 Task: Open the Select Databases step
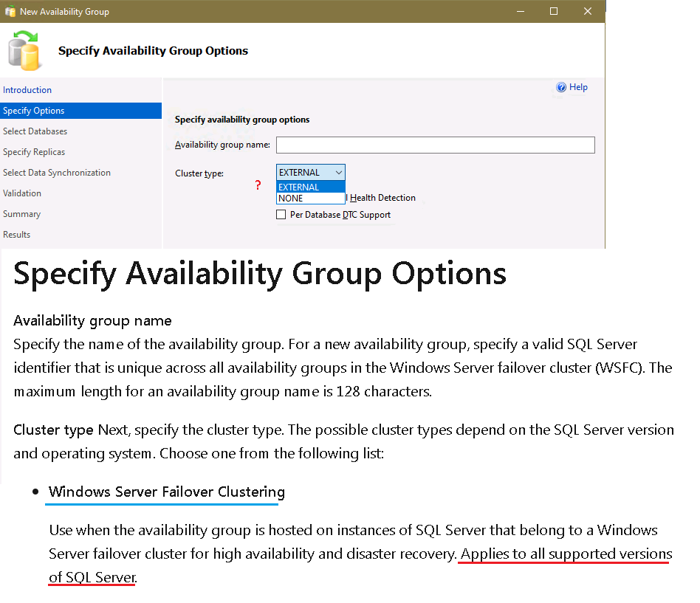[x=35, y=131]
